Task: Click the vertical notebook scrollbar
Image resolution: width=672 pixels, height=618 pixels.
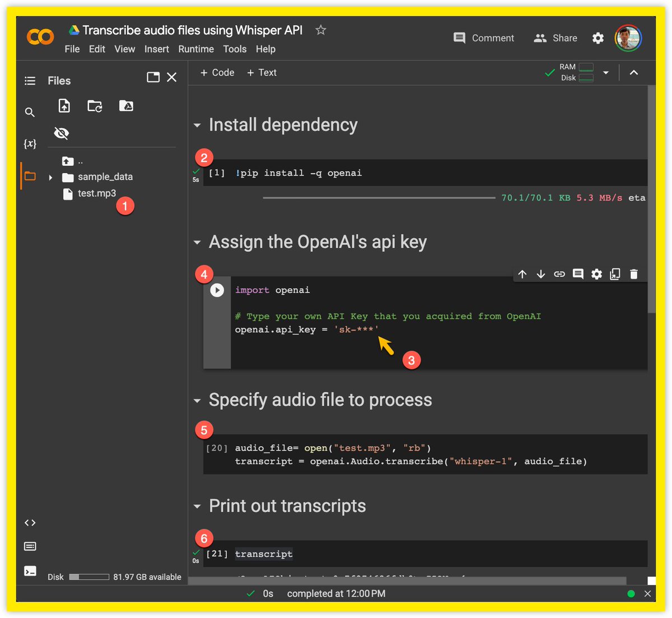Action: [651, 199]
